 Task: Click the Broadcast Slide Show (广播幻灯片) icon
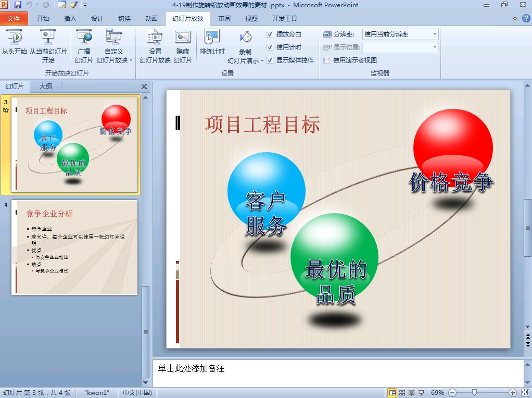click(84, 38)
